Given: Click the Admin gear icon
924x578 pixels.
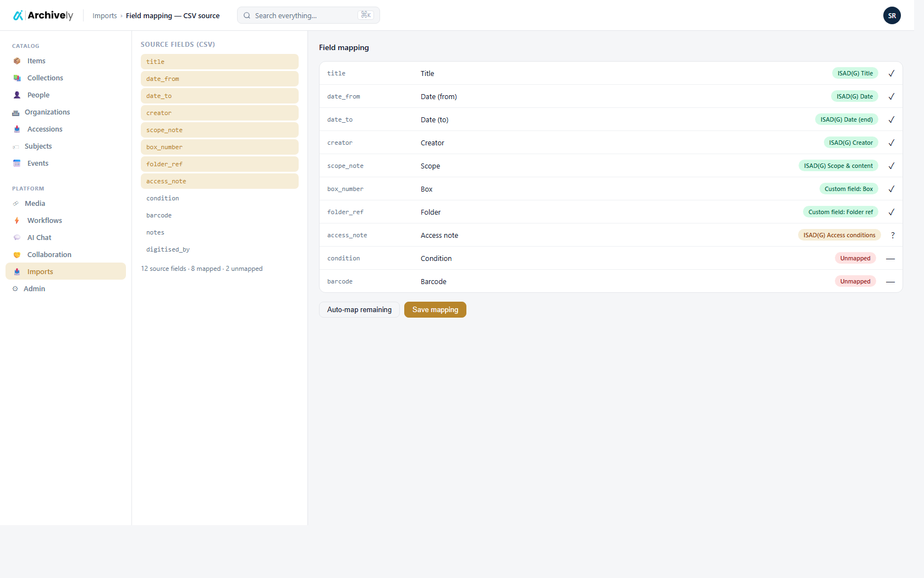Looking at the screenshot, I should (15, 289).
